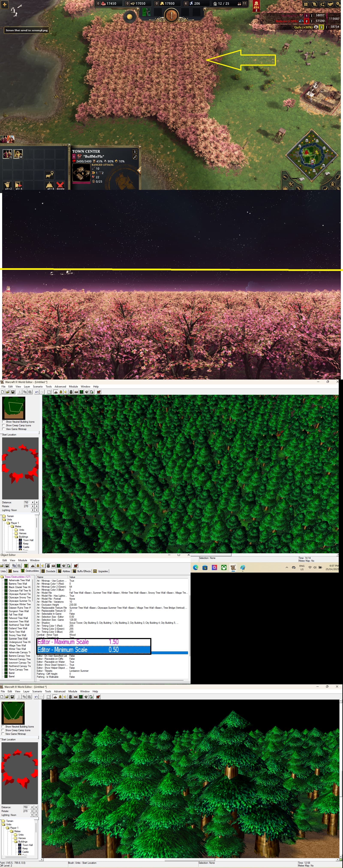Switch to Buffs/Effects tab in Object Editor
This screenshot has height=868, width=343.
tap(82, 571)
